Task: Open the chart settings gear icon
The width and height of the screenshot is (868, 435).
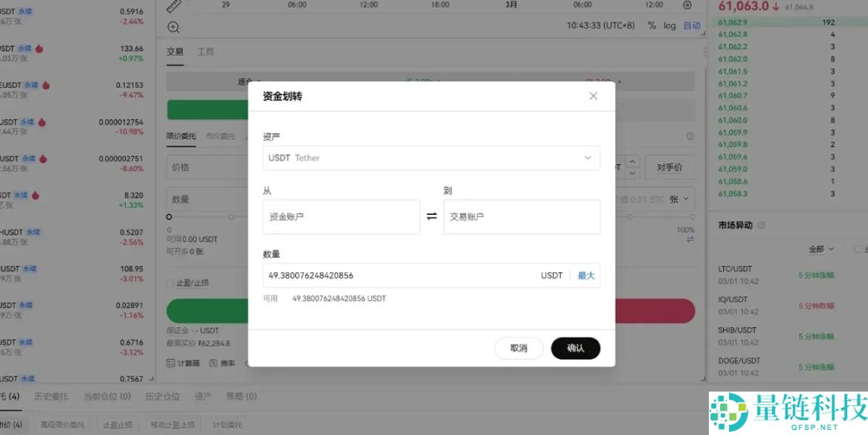Action: pos(686,5)
